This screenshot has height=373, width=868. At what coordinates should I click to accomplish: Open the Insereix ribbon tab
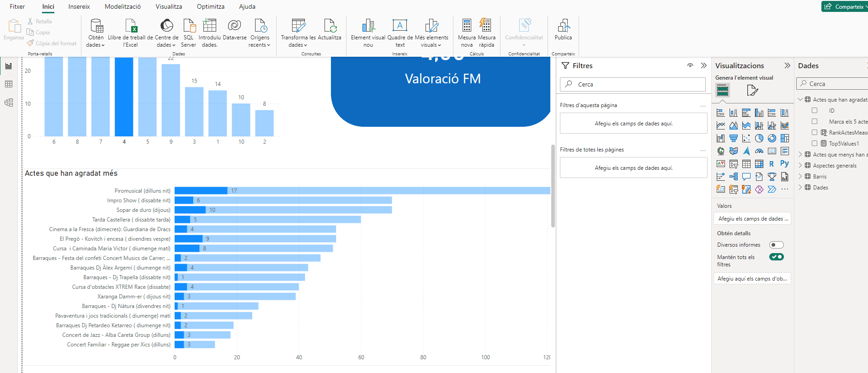pyautogui.click(x=79, y=6)
